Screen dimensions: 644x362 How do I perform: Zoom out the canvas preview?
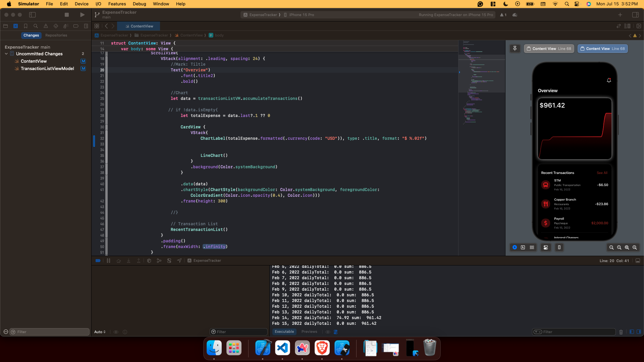pos(611,247)
